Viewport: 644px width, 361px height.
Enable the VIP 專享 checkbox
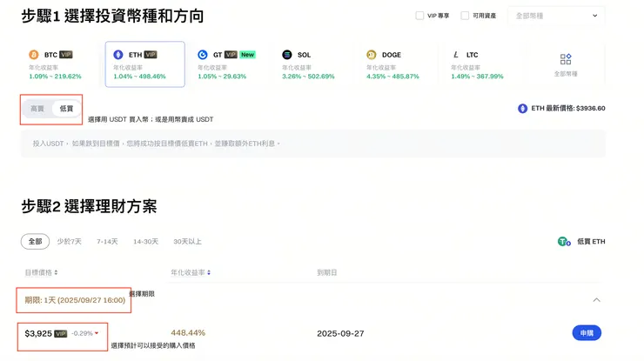tap(419, 16)
